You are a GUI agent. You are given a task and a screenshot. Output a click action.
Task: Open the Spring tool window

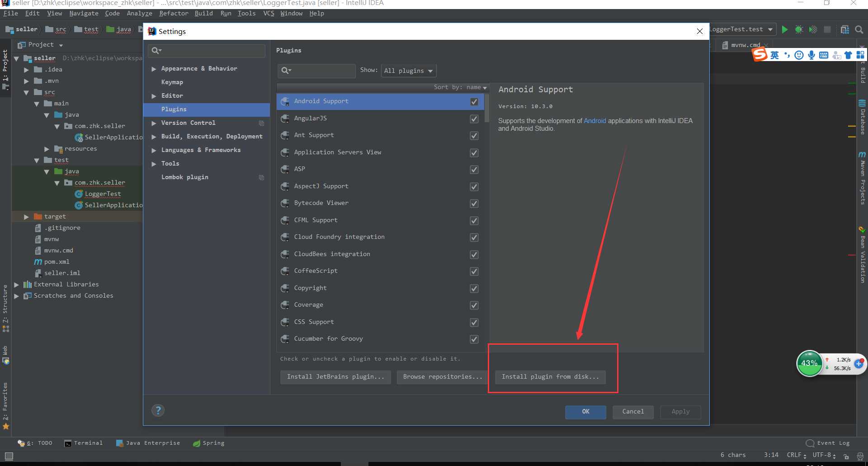[x=208, y=443]
